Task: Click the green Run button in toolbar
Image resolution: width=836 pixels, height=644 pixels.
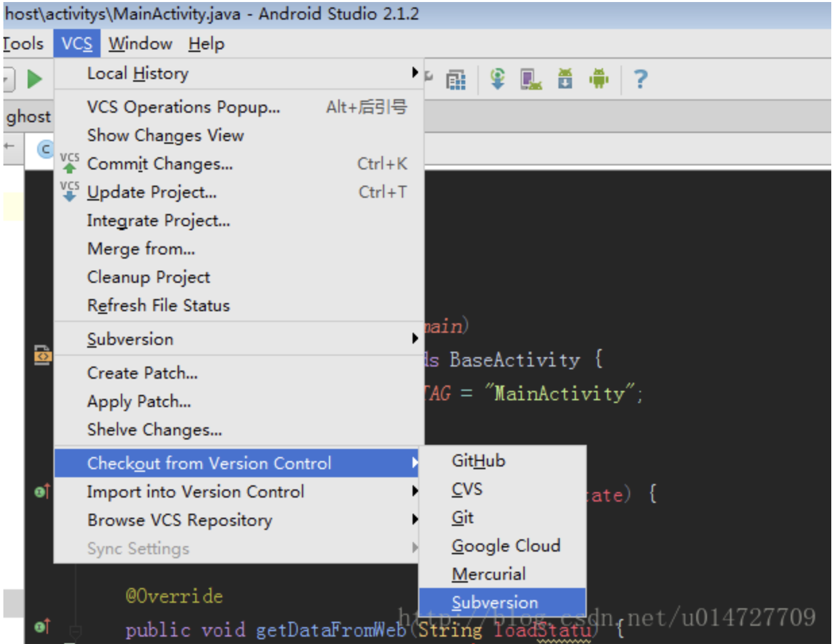Action: point(34,79)
